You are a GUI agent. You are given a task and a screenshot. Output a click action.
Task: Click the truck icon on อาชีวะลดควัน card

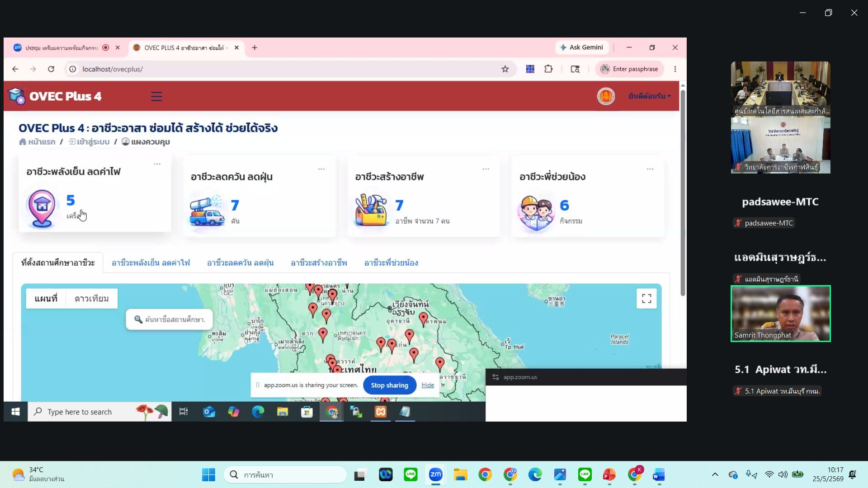(207, 211)
